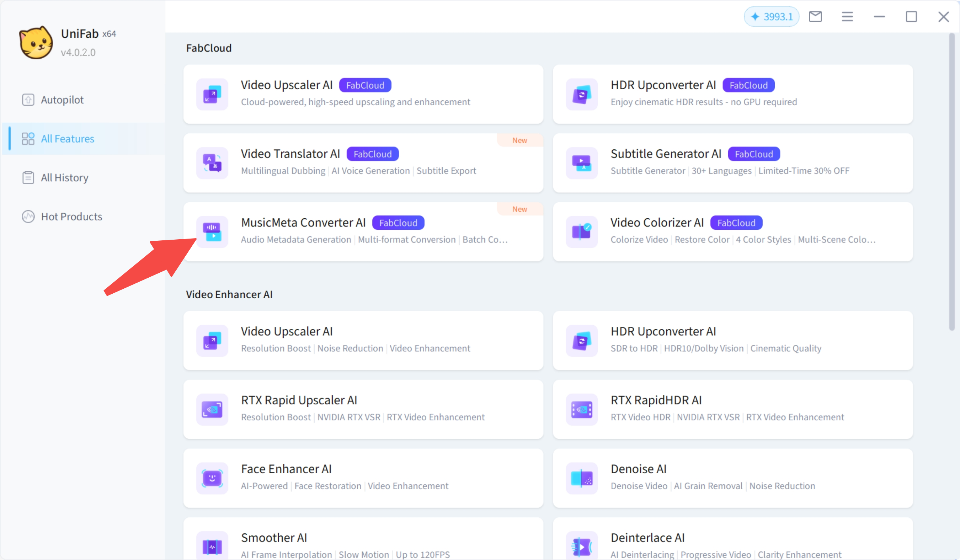960x560 pixels.
Task: Click RTX Rapid Upscaler AI icon
Action: (x=212, y=410)
